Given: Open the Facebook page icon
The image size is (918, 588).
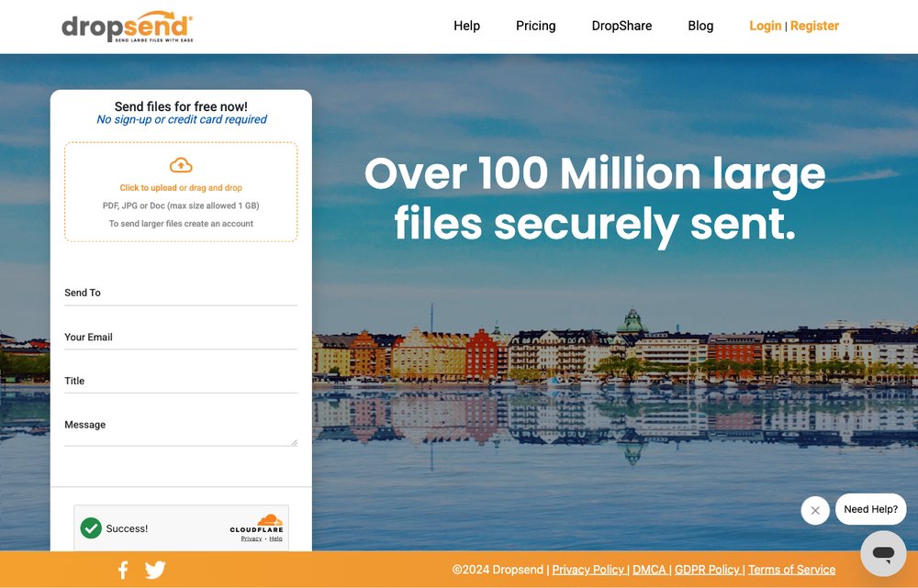Looking at the screenshot, I should (x=123, y=570).
